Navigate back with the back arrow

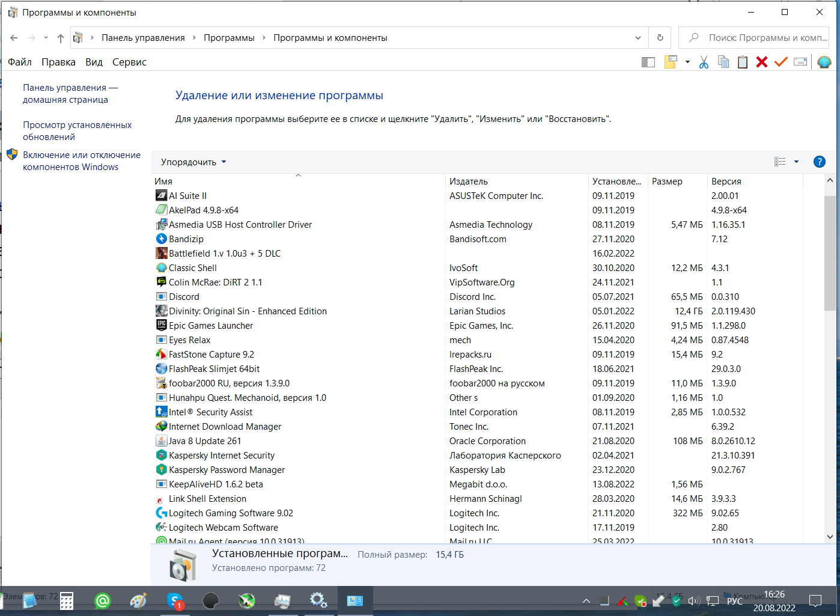click(x=14, y=38)
